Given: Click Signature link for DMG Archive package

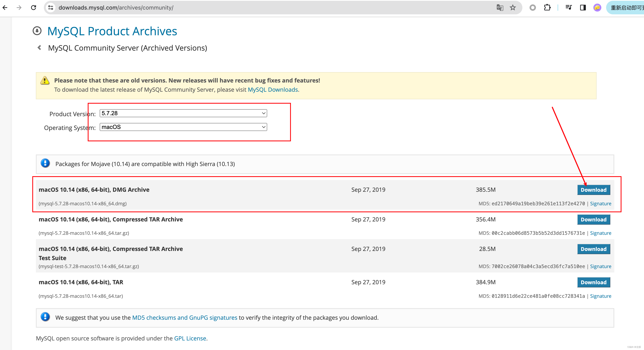Looking at the screenshot, I should [601, 203].
